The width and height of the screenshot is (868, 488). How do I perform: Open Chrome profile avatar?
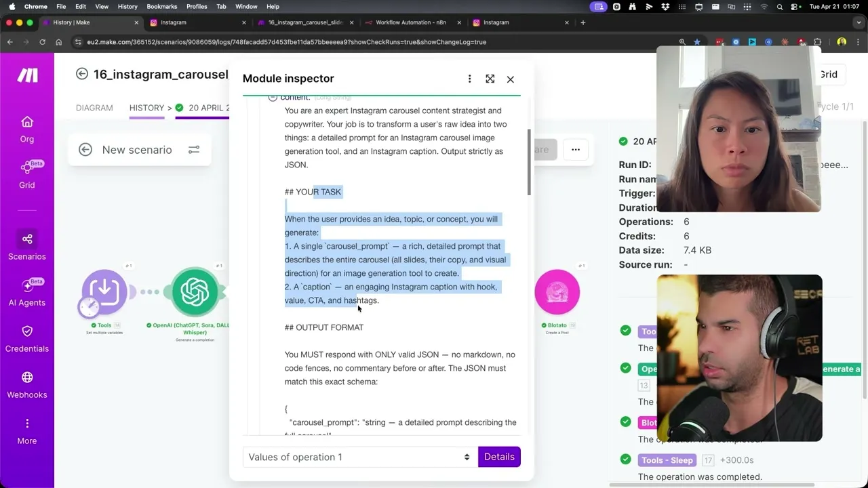[842, 42]
